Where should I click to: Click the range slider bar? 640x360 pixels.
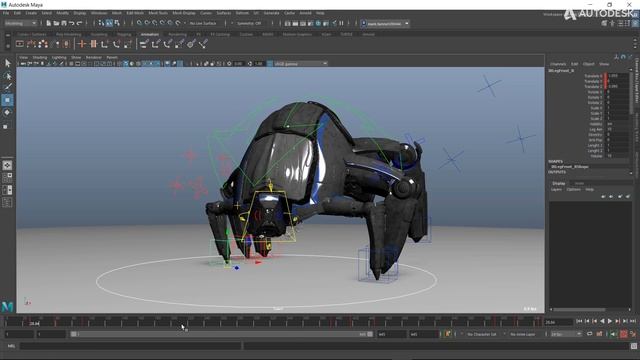(x=222, y=334)
